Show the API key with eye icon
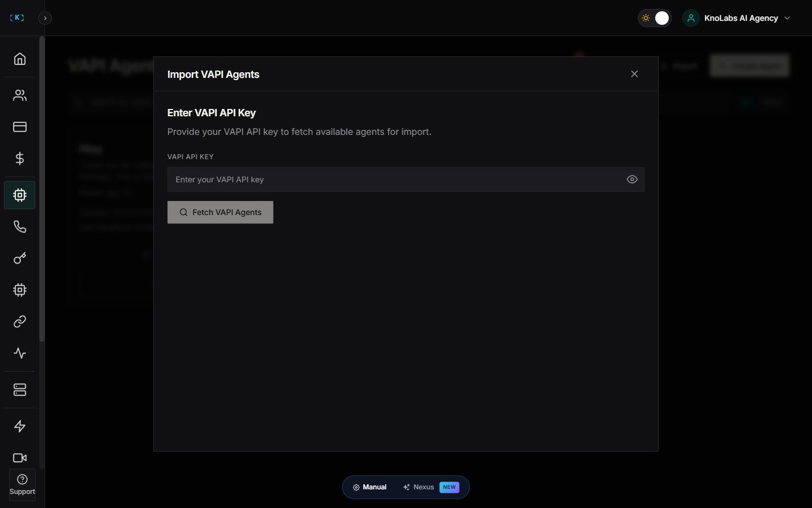The image size is (812, 508). [632, 179]
